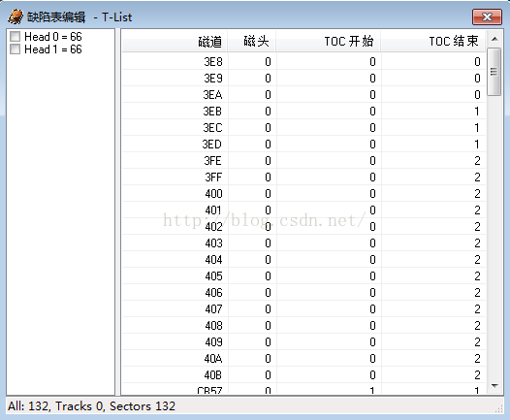The width and height of the screenshot is (510, 420).
Task: Click TOC 结束 value in row 3FE
Action: (x=477, y=161)
